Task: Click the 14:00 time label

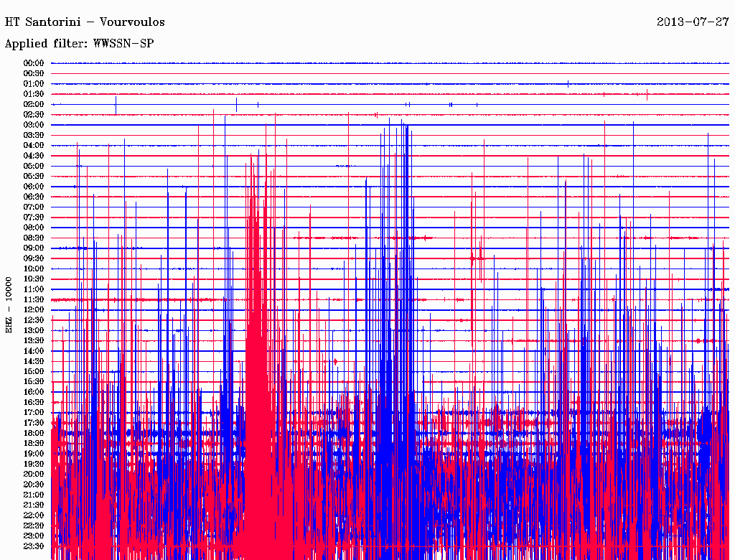Action: [x=33, y=351]
